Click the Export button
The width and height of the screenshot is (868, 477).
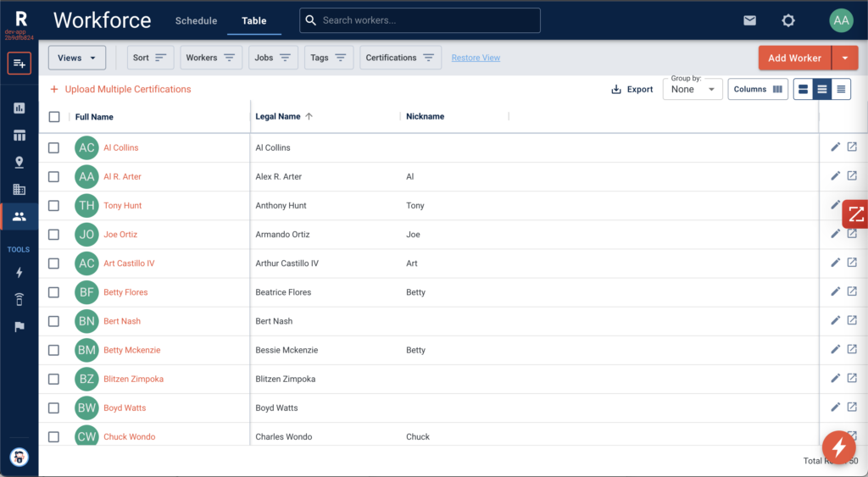632,89
